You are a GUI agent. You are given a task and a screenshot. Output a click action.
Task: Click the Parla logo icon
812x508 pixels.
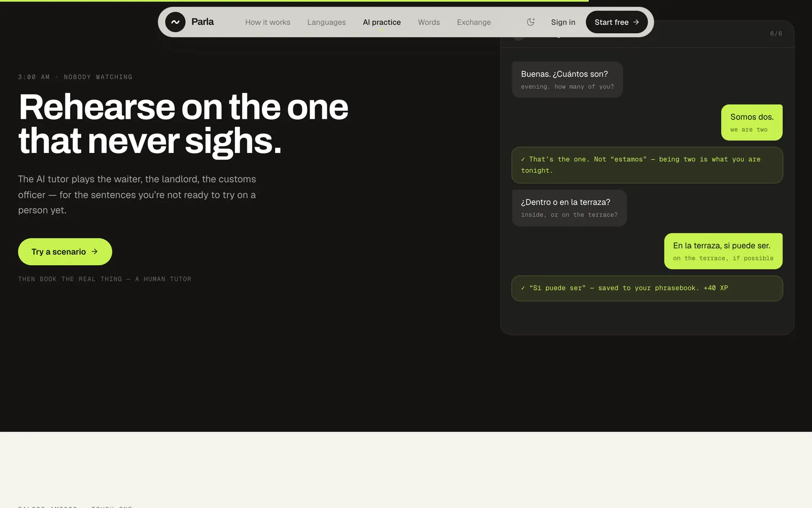175,22
